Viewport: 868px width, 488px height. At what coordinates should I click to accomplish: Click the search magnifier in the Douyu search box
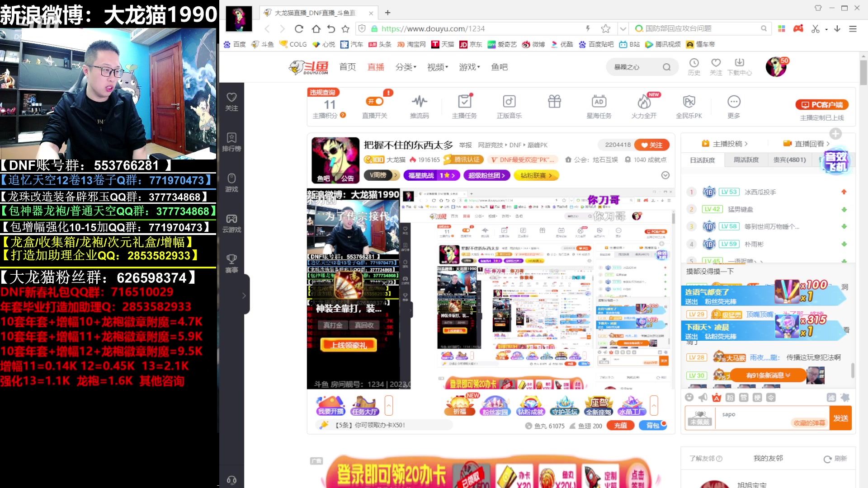[x=666, y=67]
